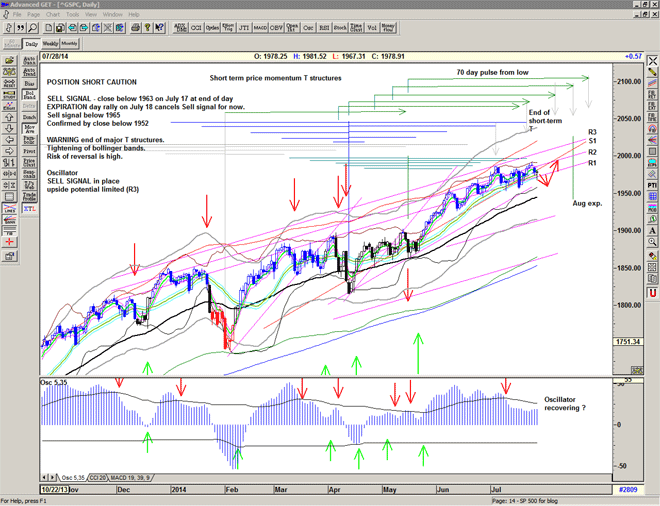
Task: Click the Auto Trend button
Action: coord(29,74)
